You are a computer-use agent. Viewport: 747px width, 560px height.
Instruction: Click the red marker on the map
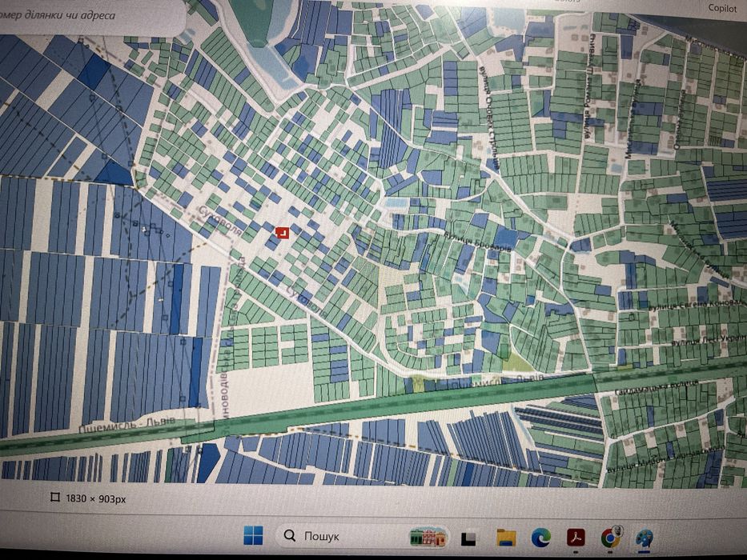click(283, 233)
